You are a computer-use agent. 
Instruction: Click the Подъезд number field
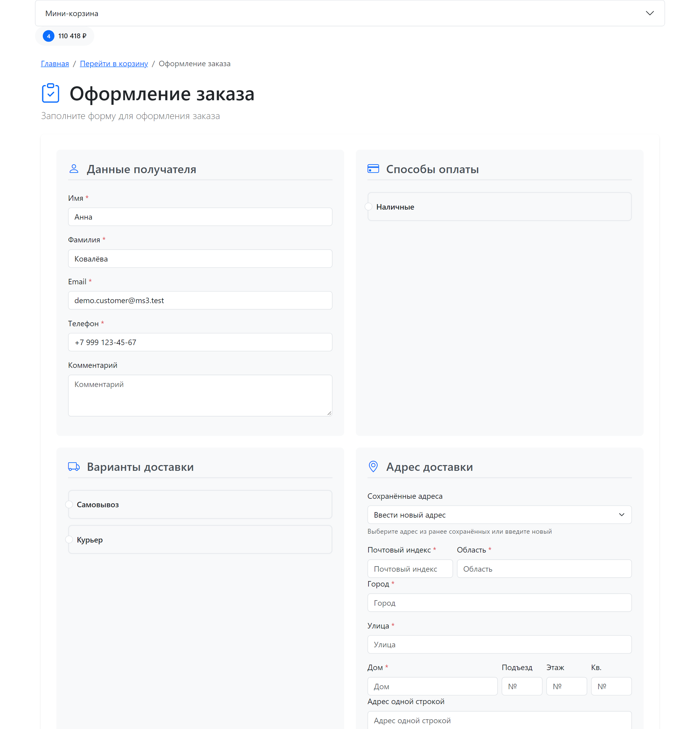521,686
